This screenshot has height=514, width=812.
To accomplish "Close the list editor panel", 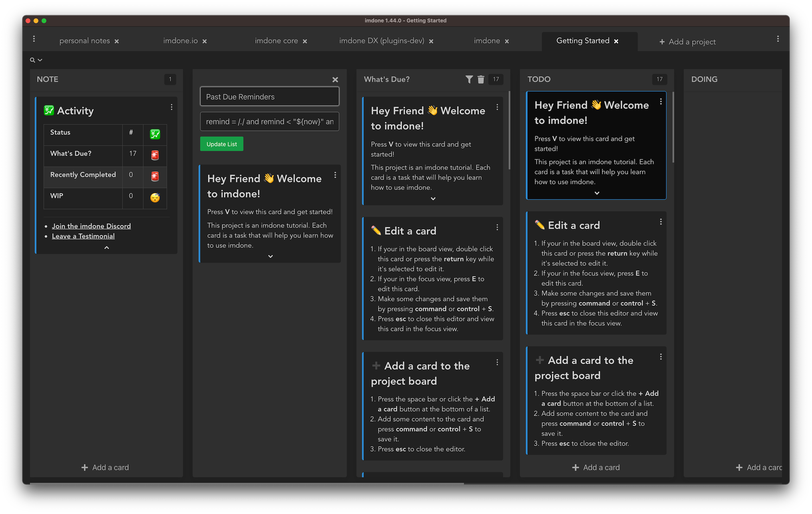I will click(x=335, y=79).
